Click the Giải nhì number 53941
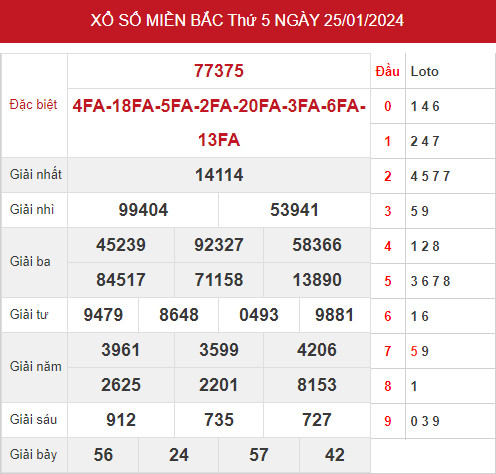This screenshot has width=496, height=474. pyautogui.click(x=294, y=210)
